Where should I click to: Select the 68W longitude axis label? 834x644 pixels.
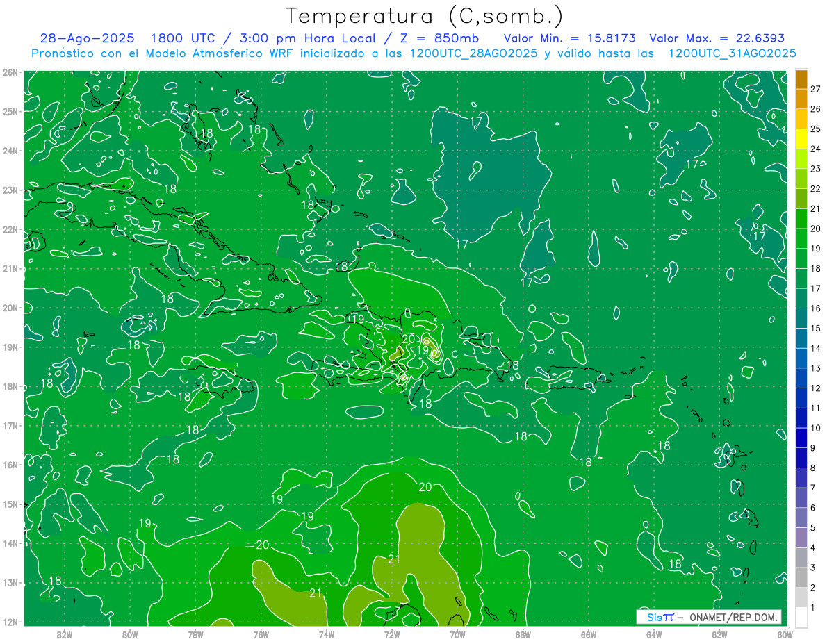click(x=523, y=634)
